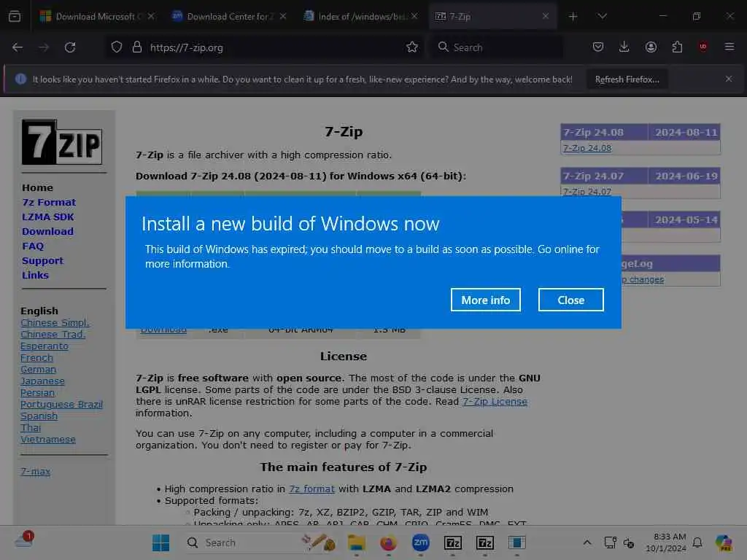The width and height of the screenshot is (747, 560).
Task: Open the 7-Zip 24.07 news link
Action: 587,192
